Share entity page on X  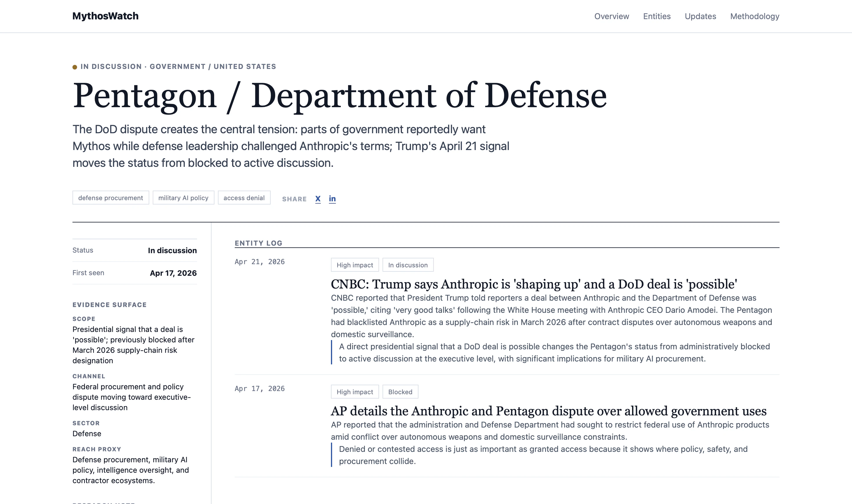pyautogui.click(x=318, y=199)
